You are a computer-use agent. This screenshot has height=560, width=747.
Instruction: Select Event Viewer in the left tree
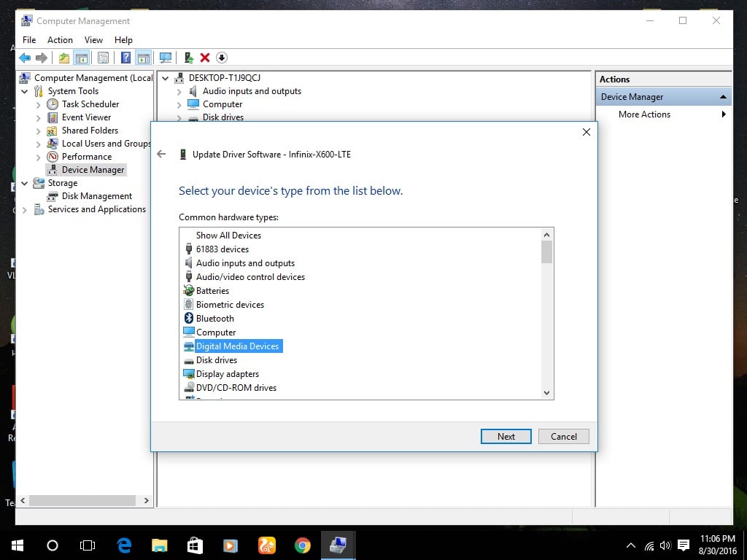tap(86, 117)
